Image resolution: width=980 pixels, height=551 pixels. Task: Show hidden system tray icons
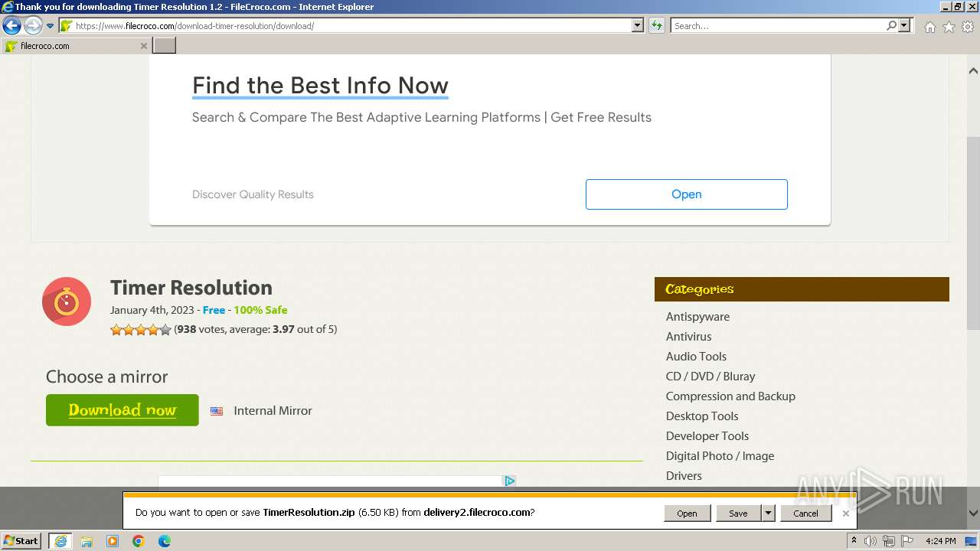[854, 541]
